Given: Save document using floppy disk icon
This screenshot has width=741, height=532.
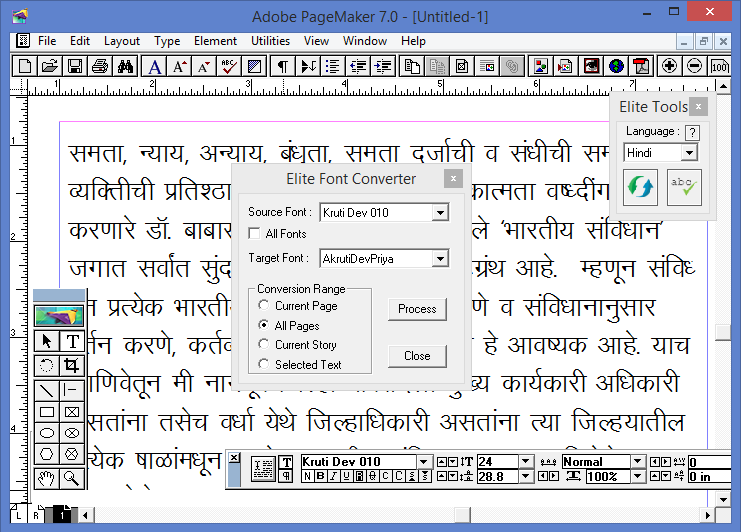Looking at the screenshot, I should (x=75, y=67).
